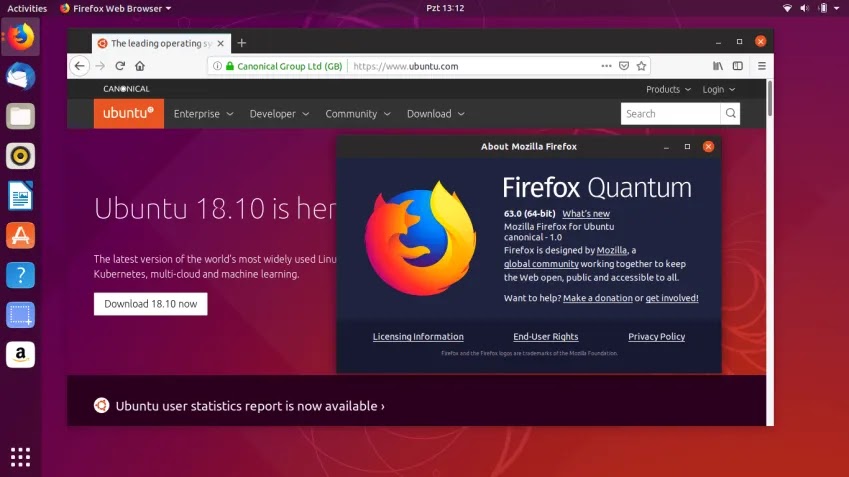Click the Firefox page vertical scrollbar
Viewport: 849px width, 477px height.
[769, 97]
